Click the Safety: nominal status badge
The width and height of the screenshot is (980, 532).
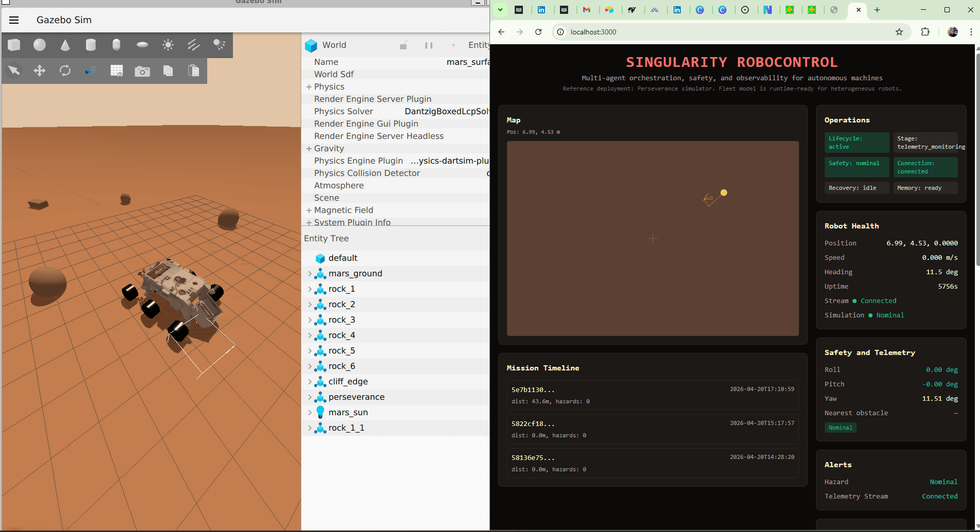857,167
